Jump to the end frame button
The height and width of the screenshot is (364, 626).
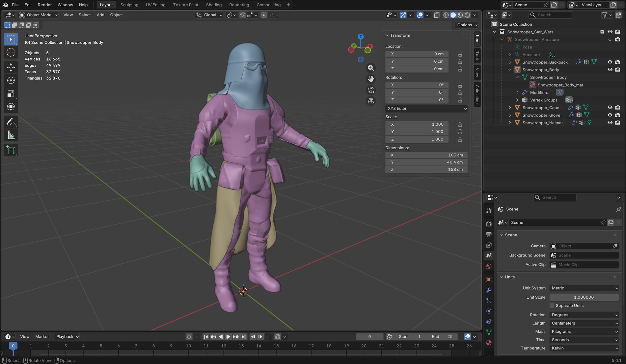click(244, 337)
